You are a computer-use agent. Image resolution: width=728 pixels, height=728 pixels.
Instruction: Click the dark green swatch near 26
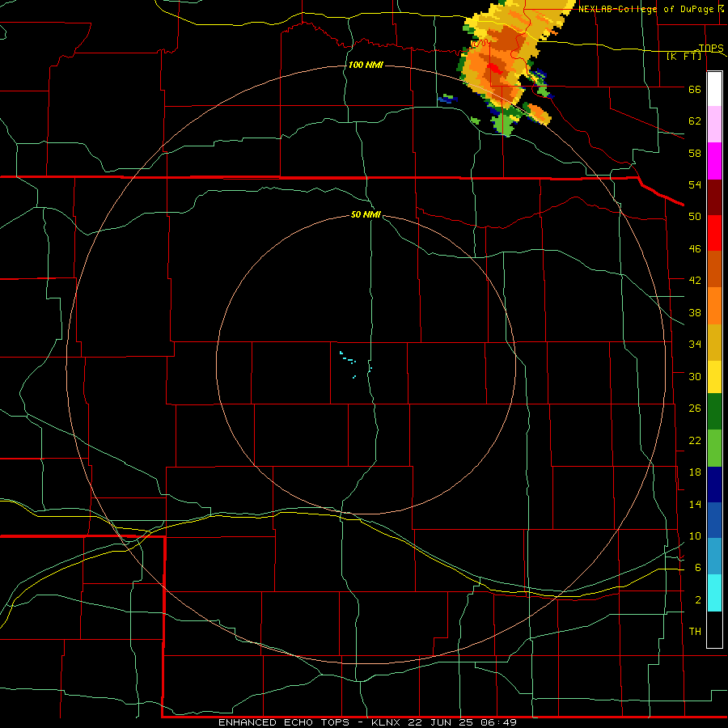(x=714, y=412)
